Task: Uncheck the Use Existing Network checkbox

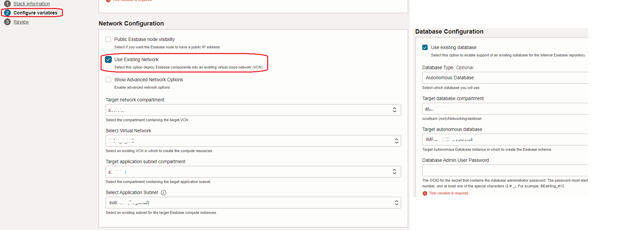Action: pyautogui.click(x=108, y=59)
